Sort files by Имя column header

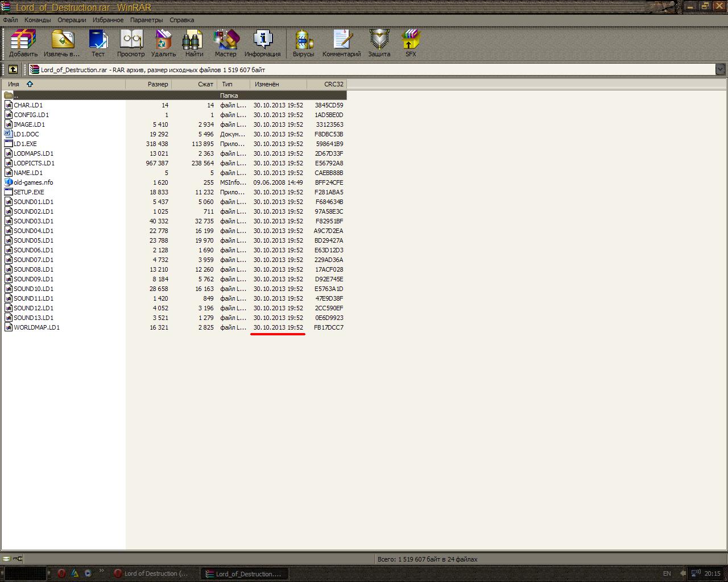[63, 84]
